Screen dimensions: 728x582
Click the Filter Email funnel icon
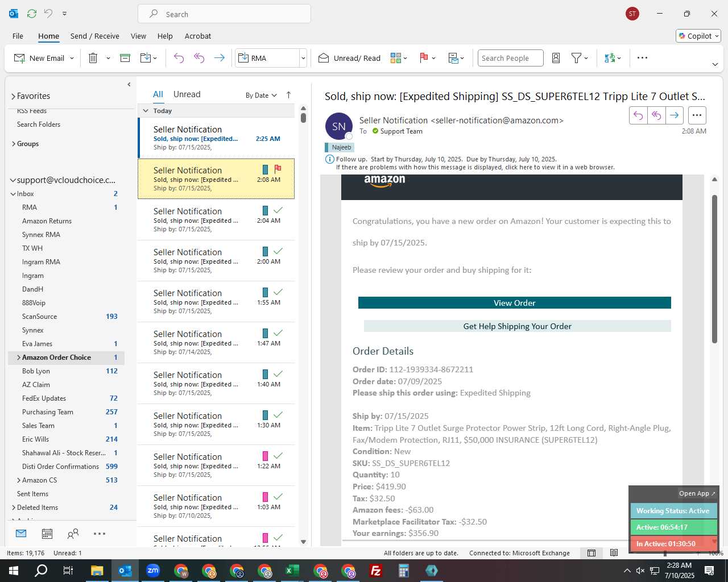coord(576,58)
